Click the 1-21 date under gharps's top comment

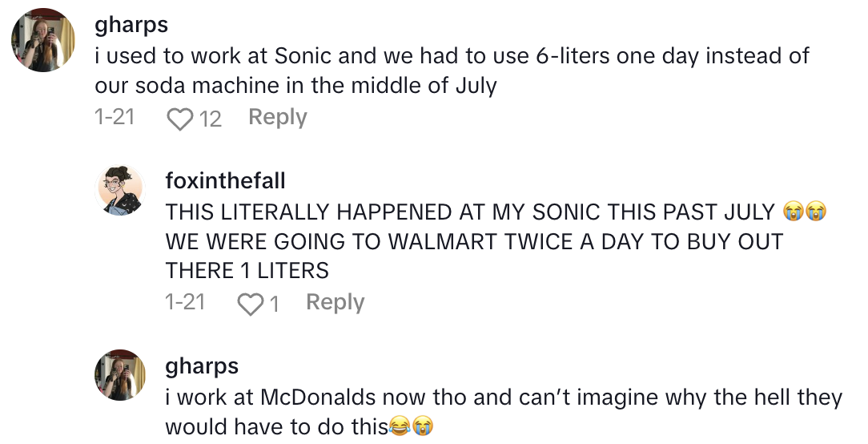(x=114, y=117)
